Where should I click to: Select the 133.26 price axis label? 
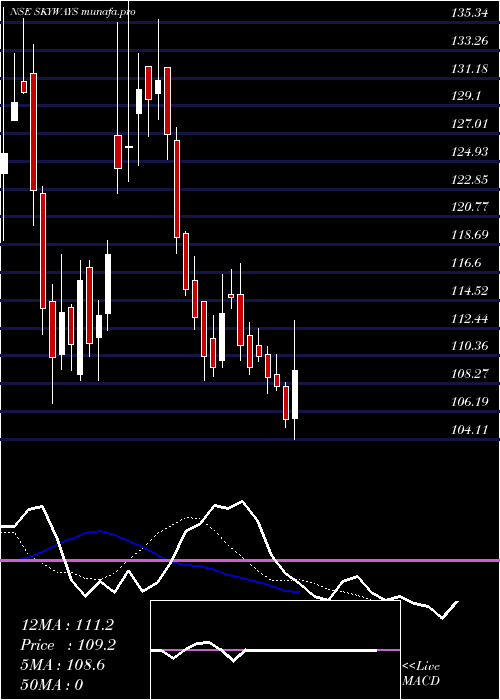click(x=469, y=41)
